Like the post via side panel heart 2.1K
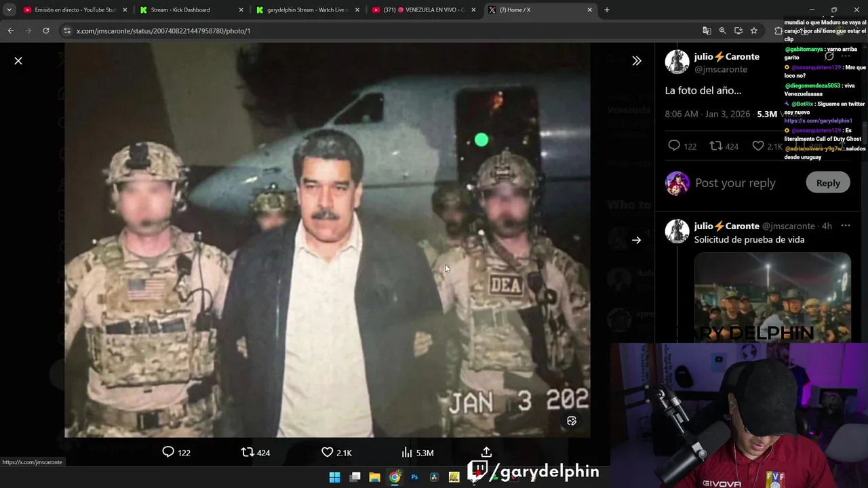This screenshot has width=868, height=488. pos(768,146)
